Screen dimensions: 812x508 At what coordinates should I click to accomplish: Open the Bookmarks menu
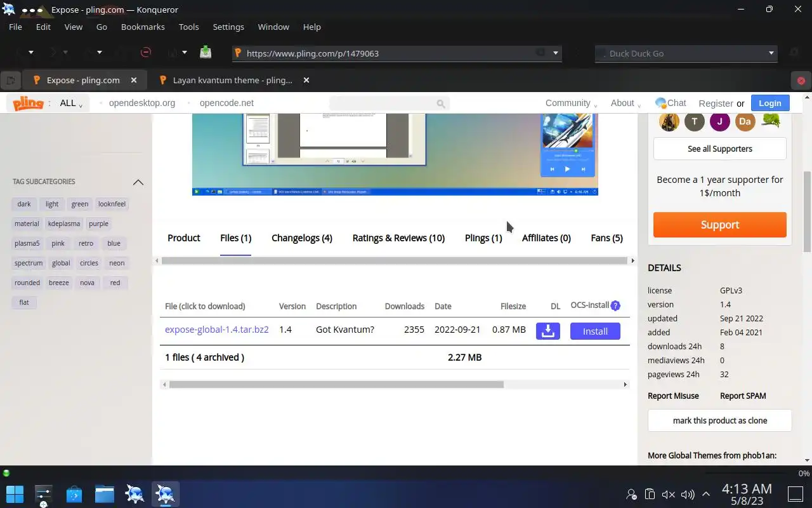click(x=143, y=27)
